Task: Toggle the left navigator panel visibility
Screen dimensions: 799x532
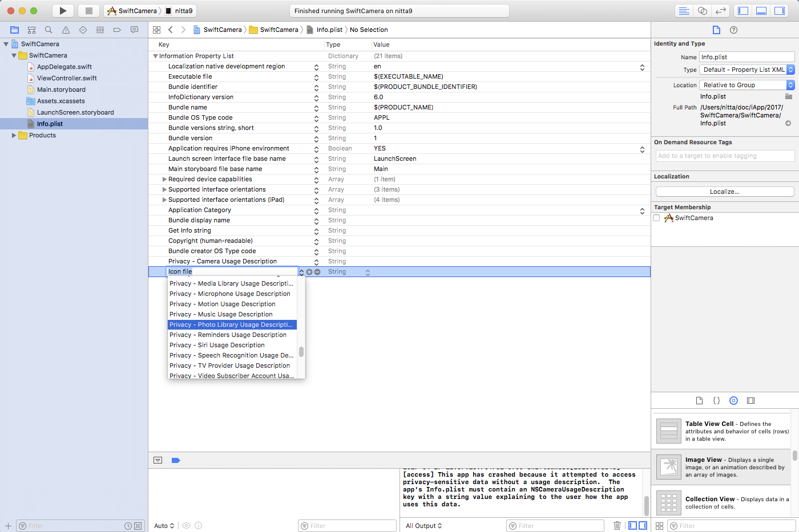Action: [x=743, y=11]
